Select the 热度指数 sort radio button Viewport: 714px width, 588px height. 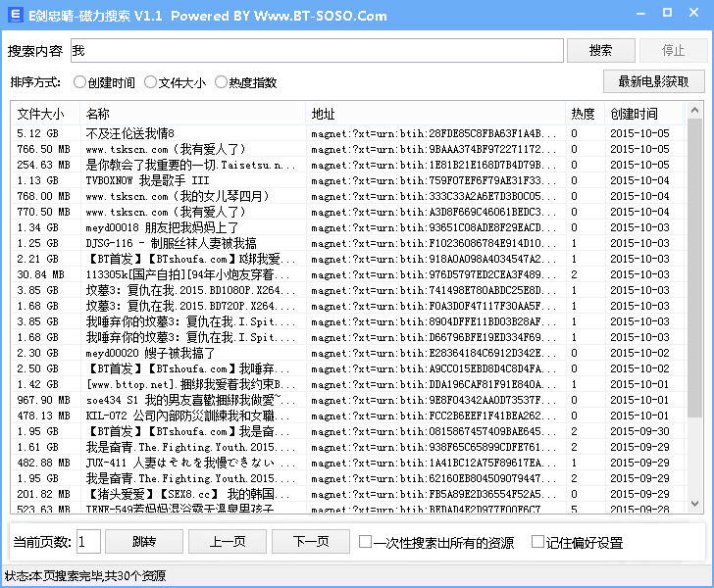point(221,82)
